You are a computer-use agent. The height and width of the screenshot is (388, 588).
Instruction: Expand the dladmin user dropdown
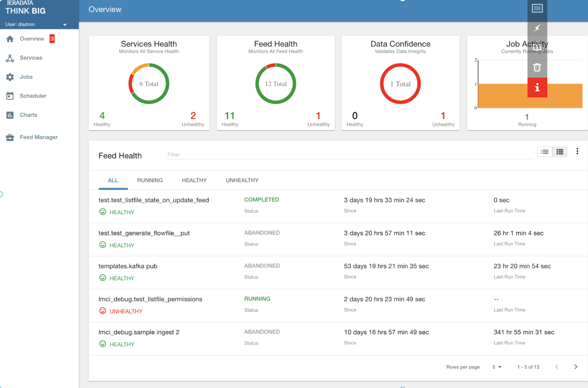65,25
